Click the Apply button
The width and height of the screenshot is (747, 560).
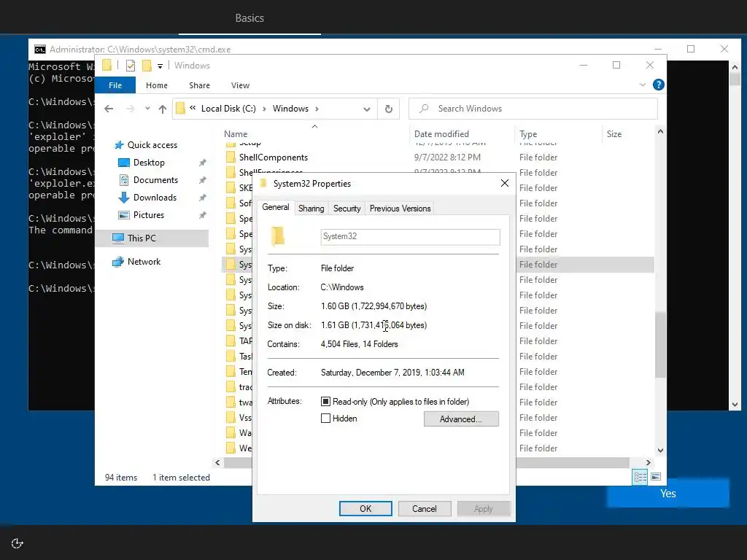[483, 508]
